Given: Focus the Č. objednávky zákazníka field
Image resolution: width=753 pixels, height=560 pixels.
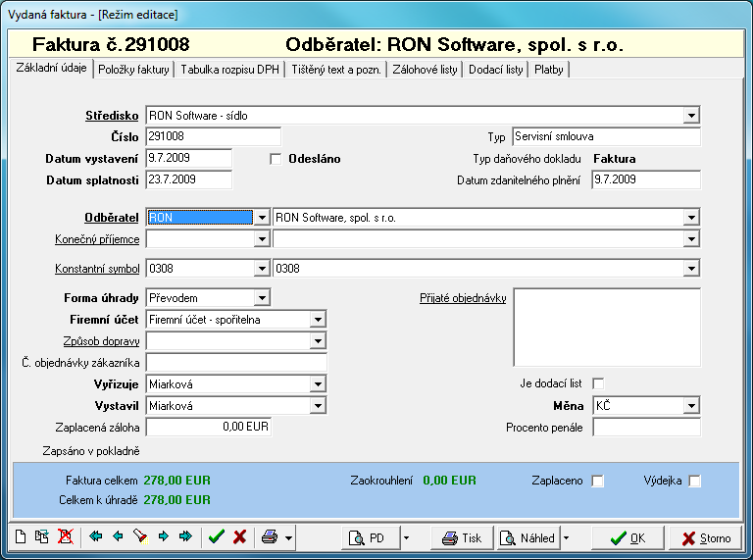Looking at the screenshot, I should tap(236, 363).
